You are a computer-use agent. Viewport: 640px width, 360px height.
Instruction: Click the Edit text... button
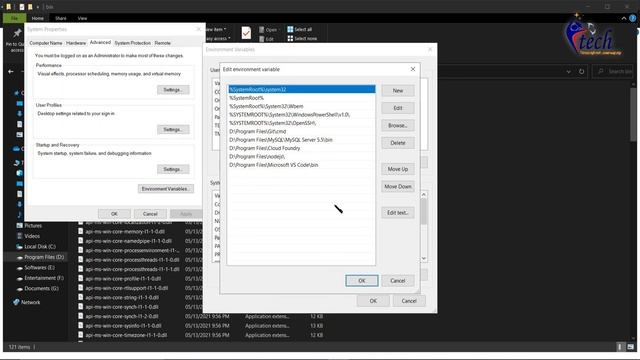[398, 213]
